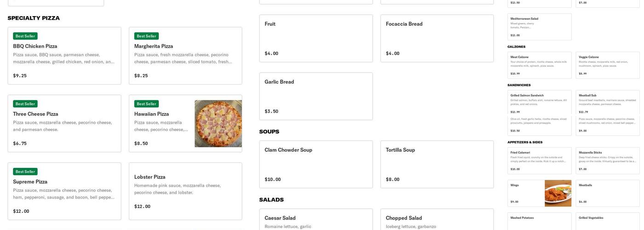Open the Mozzarella Sticks card
644x230 pixels.
pos(607,161)
